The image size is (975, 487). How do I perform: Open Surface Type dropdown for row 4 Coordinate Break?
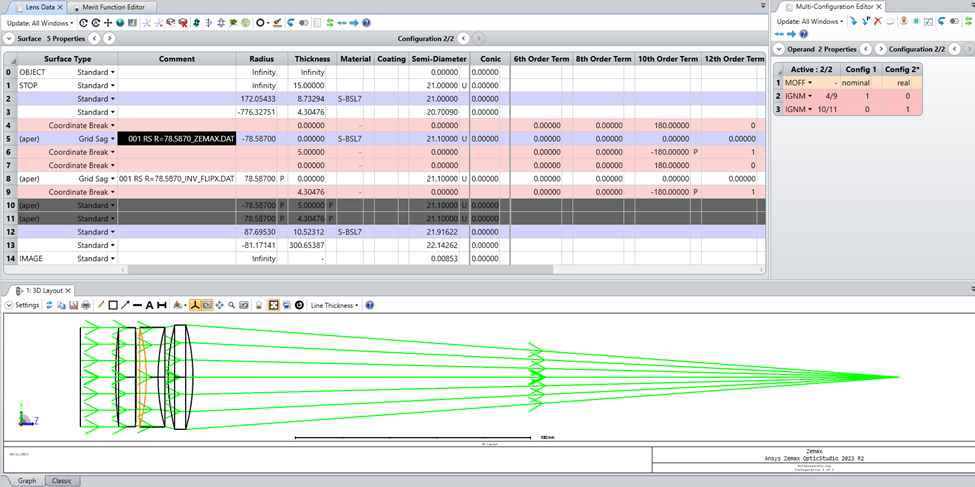coord(113,125)
